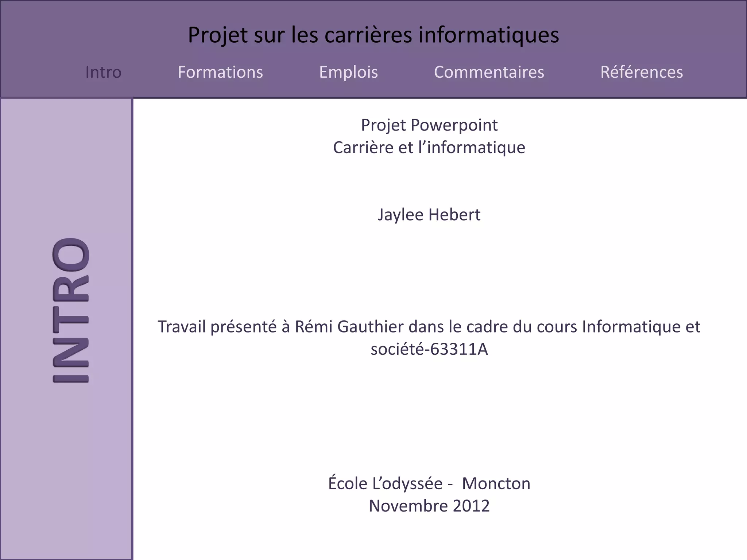Click the Carrière et l'informatique subtitle
747x560 pixels.
coord(429,148)
